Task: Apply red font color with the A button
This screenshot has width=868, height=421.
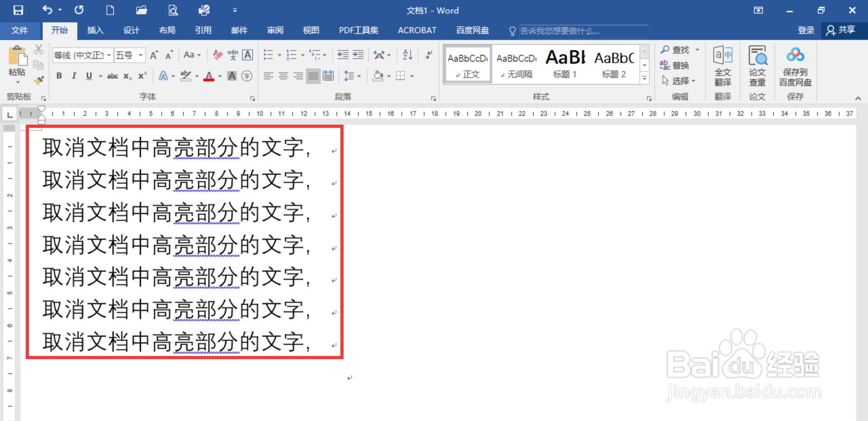Action: 209,76
